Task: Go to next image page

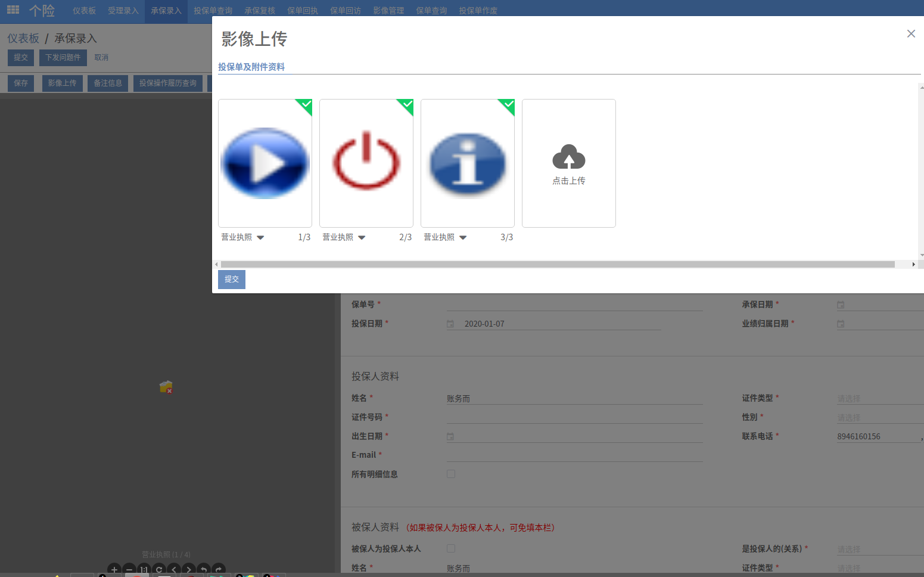Action: pyautogui.click(x=189, y=569)
